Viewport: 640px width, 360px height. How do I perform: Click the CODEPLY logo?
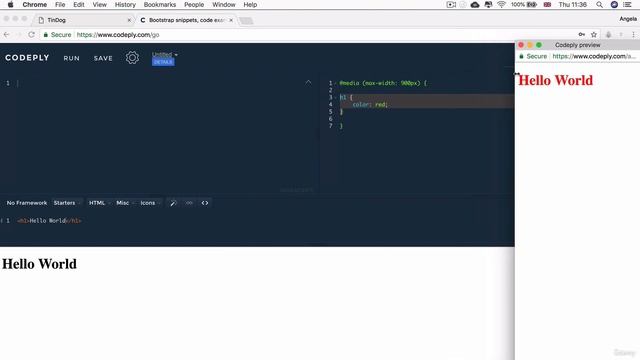[x=27, y=58]
